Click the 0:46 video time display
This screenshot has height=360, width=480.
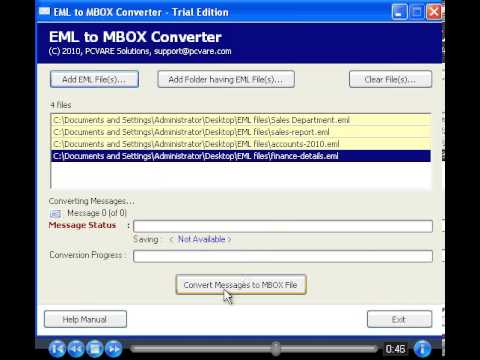(x=395, y=349)
